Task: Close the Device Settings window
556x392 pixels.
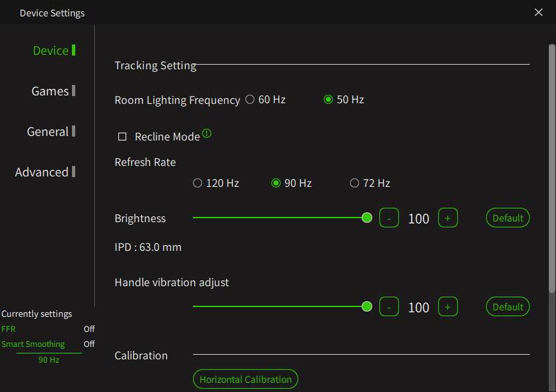Action: (x=538, y=12)
